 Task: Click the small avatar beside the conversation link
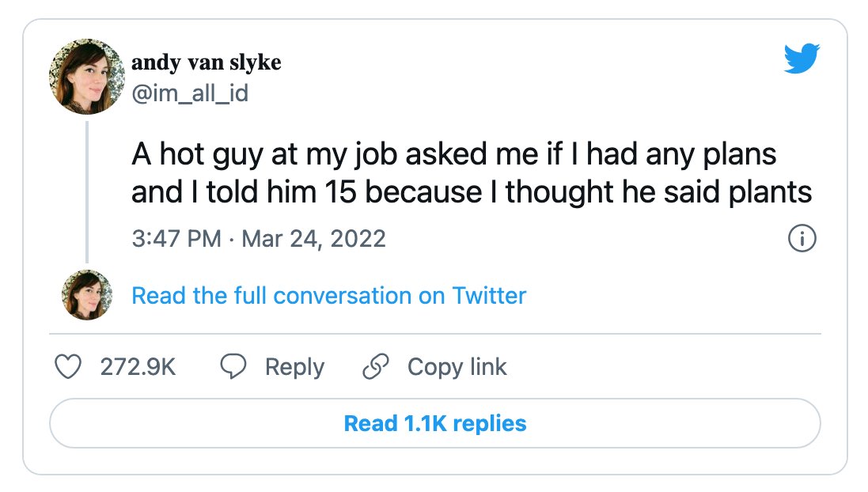[x=87, y=295]
